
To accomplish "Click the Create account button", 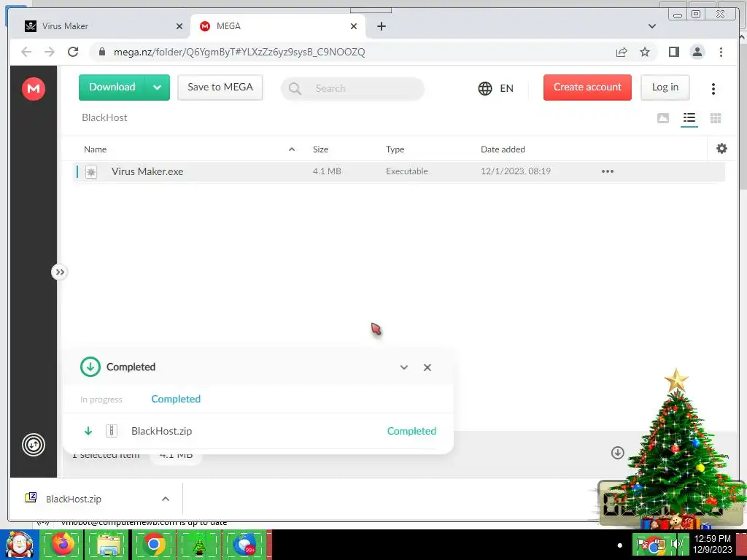I will pyautogui.click(x=587, y=87).
